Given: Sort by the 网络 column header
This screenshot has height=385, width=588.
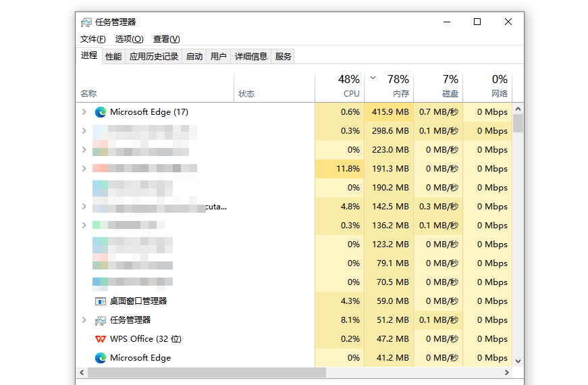Looking at the screenshot, I should [x=488, y=87].
